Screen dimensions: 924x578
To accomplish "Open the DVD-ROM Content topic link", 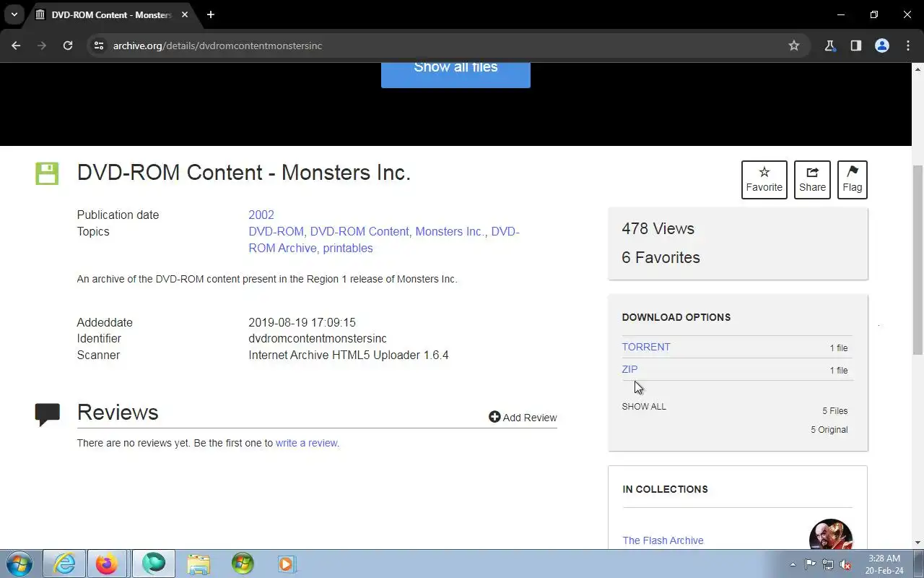I will click(x=359, y=231).
